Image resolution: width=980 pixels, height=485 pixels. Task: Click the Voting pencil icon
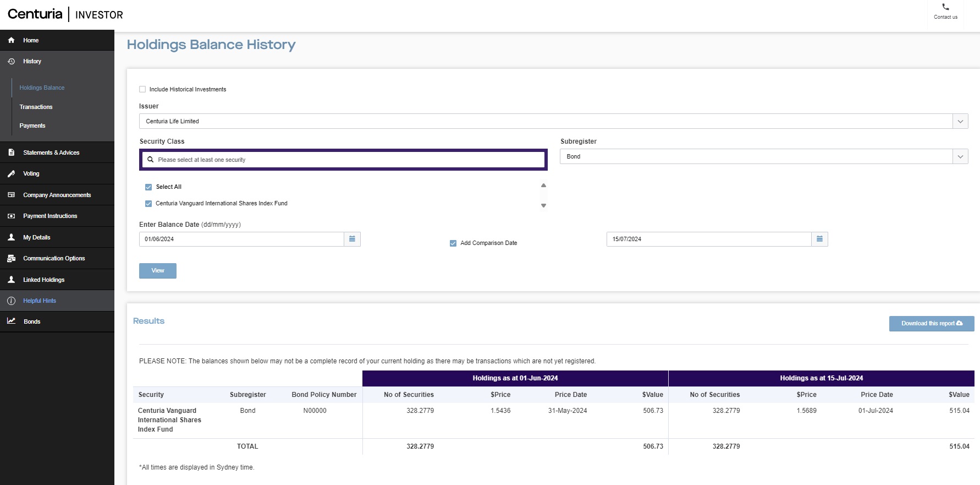coord(11,173)
